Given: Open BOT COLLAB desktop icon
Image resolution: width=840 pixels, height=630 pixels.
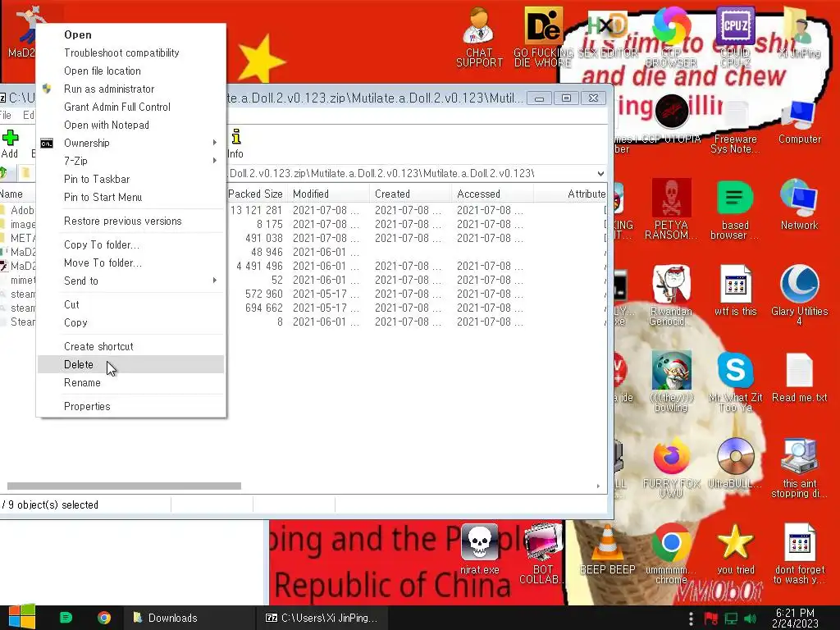Looking at the screenshot, I should pyautogui.click(x=543, y=554).
